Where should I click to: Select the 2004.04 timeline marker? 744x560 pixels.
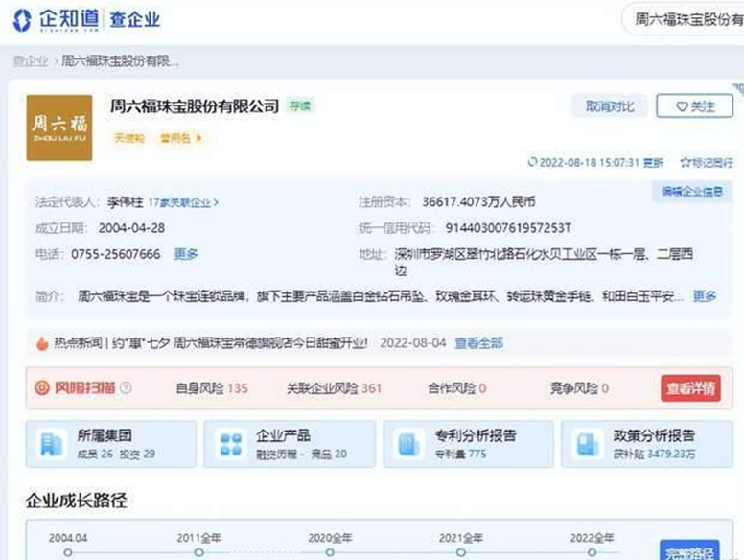click(68, 552)
